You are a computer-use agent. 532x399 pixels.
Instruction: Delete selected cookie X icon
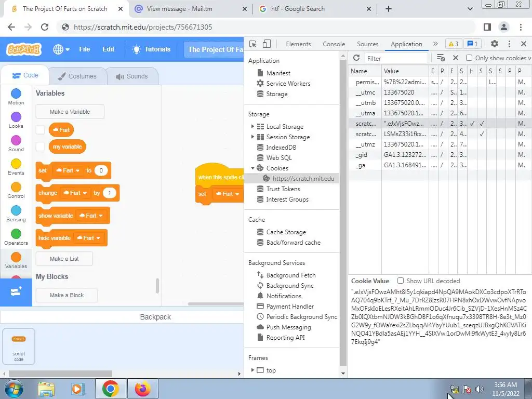coord(456,58)
